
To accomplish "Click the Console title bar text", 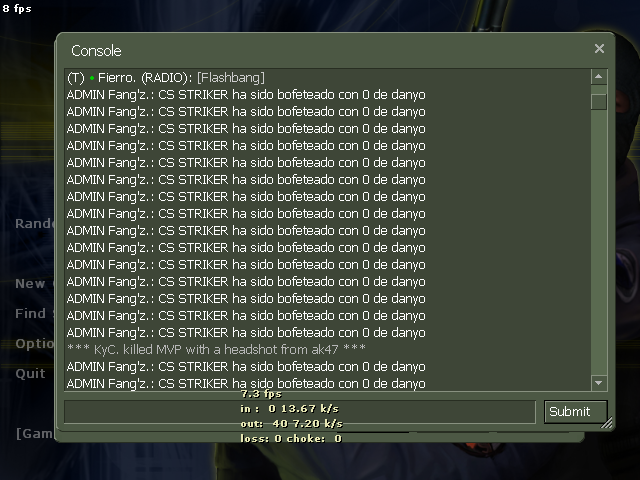I will (x=96, y=51).
